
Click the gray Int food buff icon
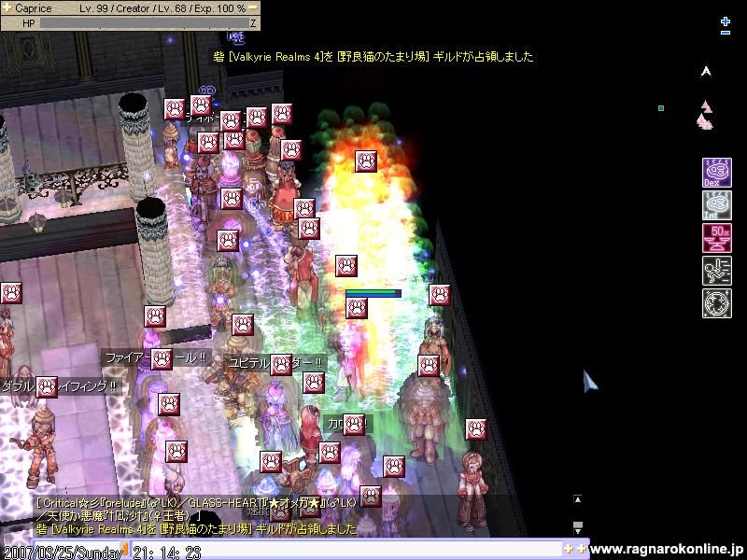pos(716,205)
